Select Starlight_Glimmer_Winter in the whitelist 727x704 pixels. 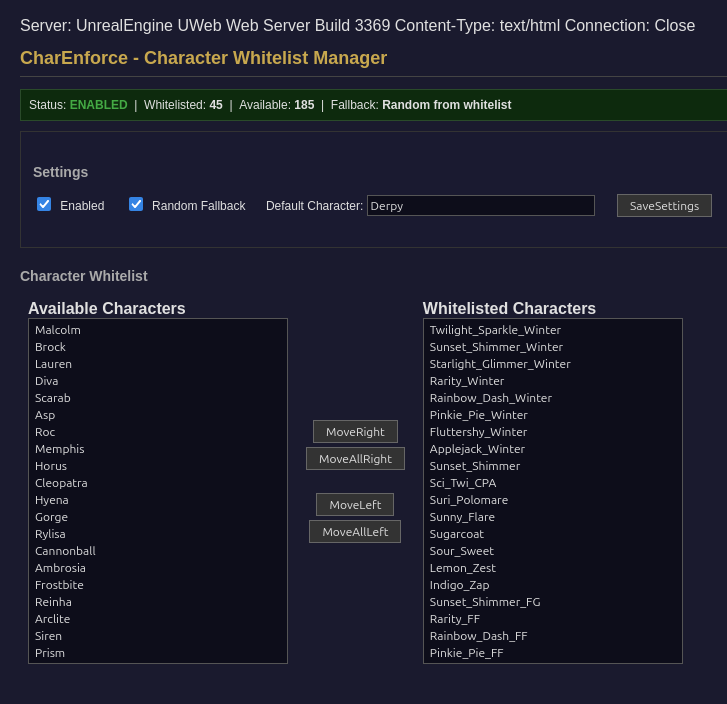tap(553, 364)
